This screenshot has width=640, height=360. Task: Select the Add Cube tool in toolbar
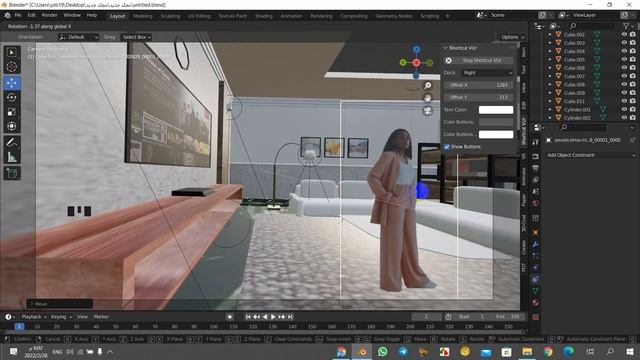12,173
